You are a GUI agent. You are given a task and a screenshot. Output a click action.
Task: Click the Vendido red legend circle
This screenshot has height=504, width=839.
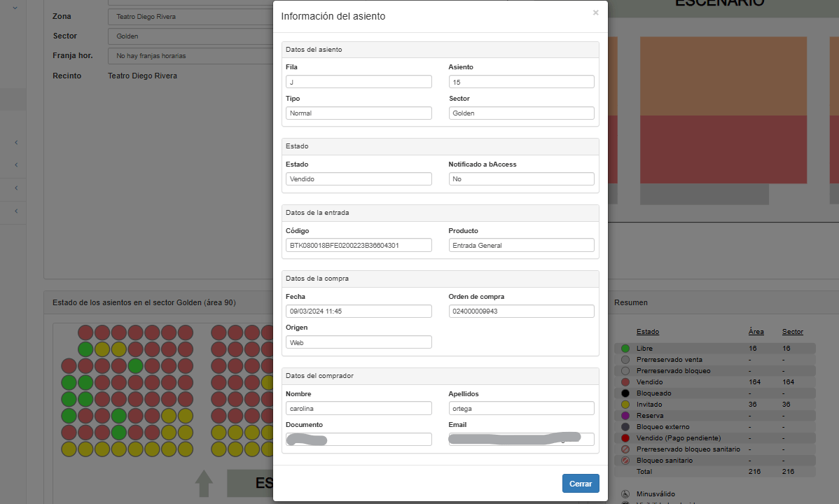click(x=625, y=382)
